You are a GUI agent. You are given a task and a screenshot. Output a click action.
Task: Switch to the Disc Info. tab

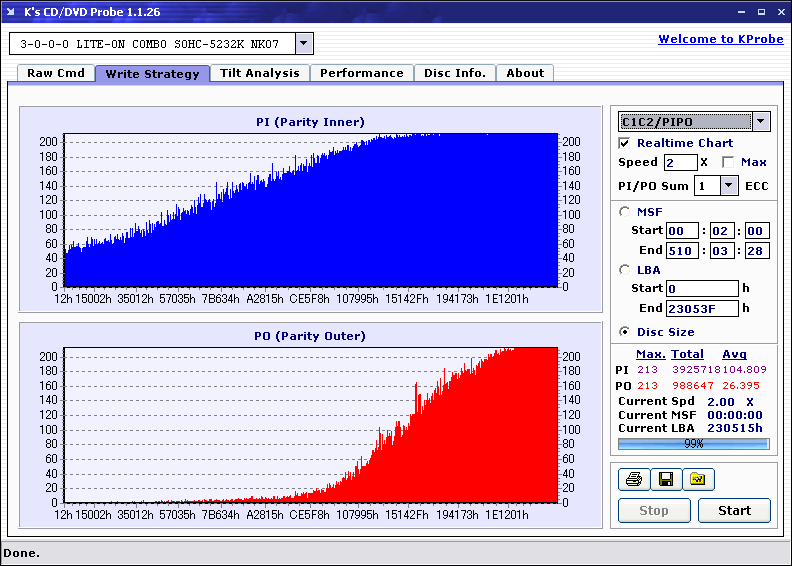tap(455, 73)
